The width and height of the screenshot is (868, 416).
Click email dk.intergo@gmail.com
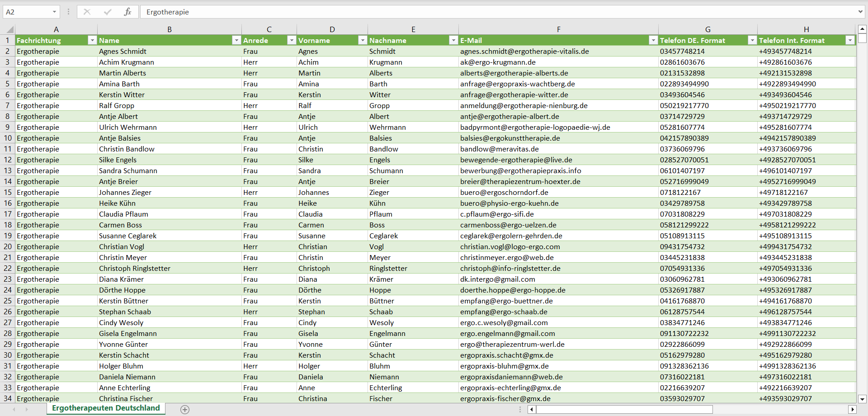pyautogui.click(x=559, y=279)
